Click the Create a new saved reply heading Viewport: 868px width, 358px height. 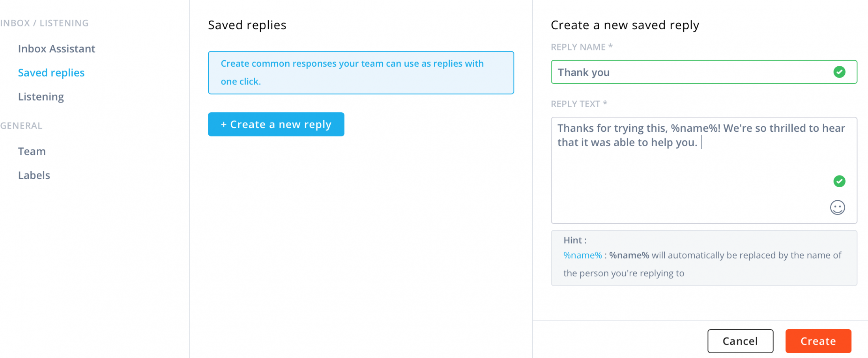[625, 25]
